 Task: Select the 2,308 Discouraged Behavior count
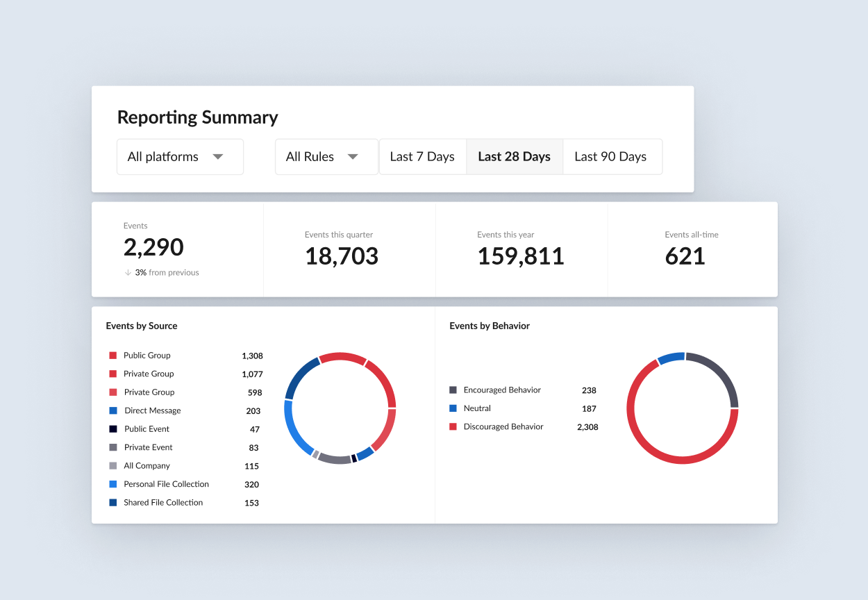587,427
